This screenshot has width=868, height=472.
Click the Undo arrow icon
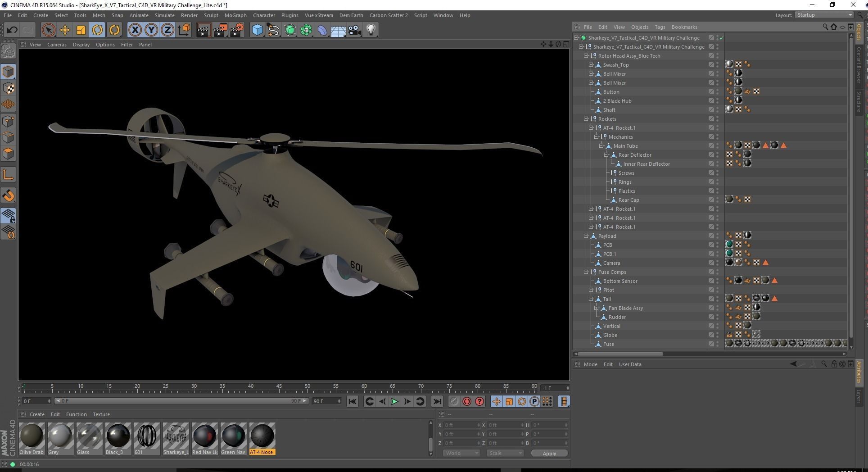coord(12,30)
